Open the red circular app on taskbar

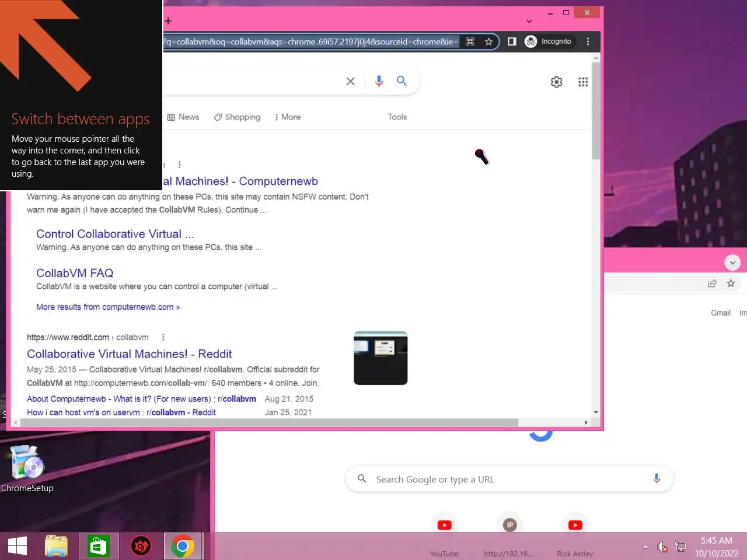click(x=141, y=547)
